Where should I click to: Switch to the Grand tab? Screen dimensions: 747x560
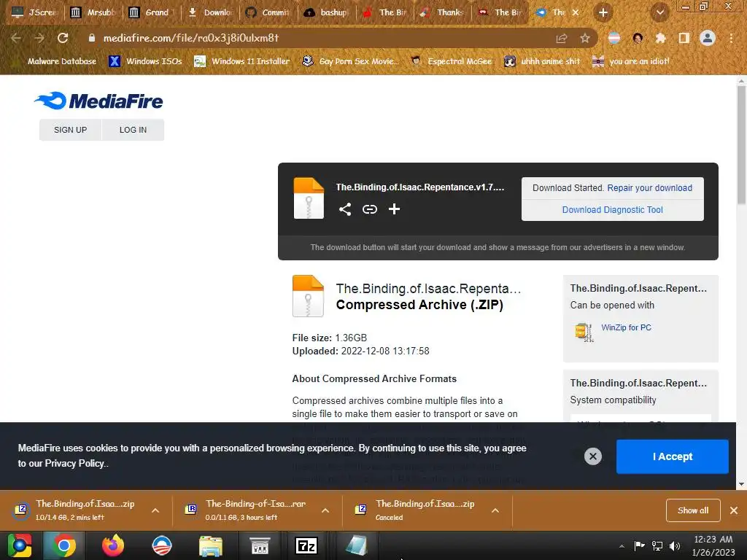pyautogui.click(x=152, y=12)
